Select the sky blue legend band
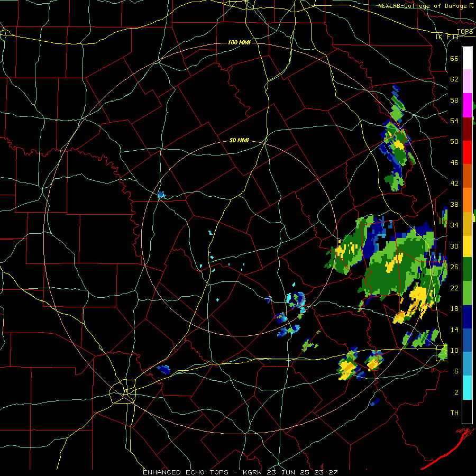This screenshot has height=476, width=476. [467, 364]
